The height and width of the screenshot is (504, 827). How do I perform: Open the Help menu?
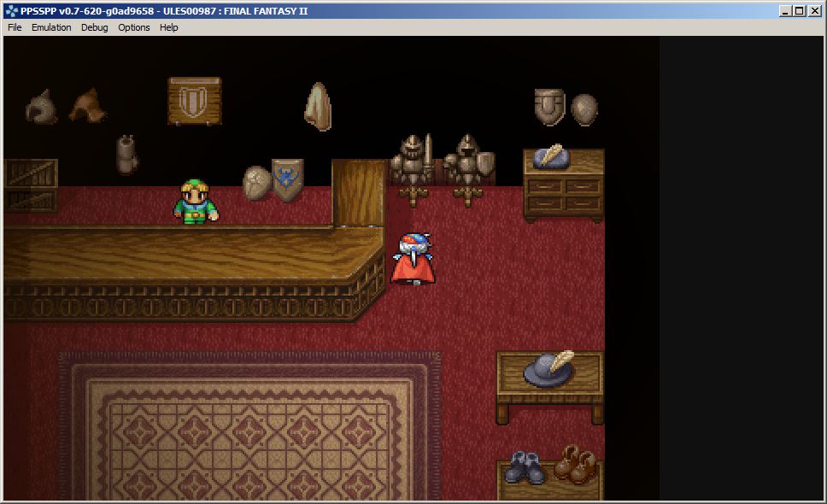[169, 27]
